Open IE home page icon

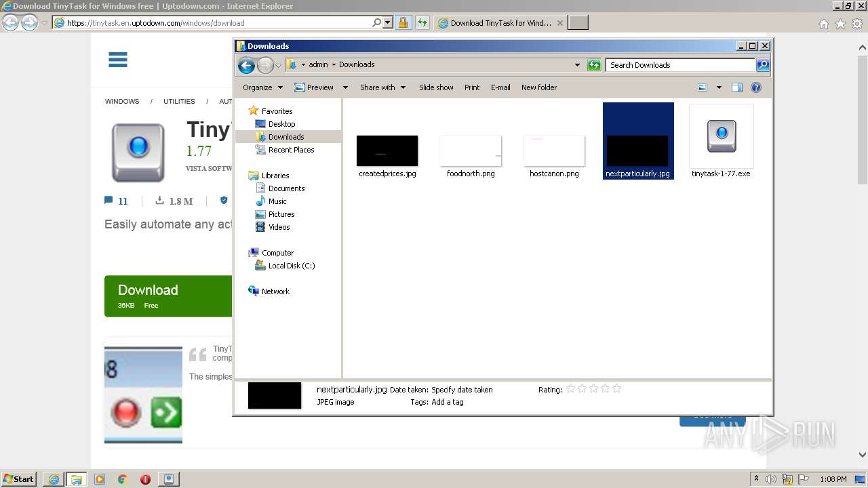823,24
